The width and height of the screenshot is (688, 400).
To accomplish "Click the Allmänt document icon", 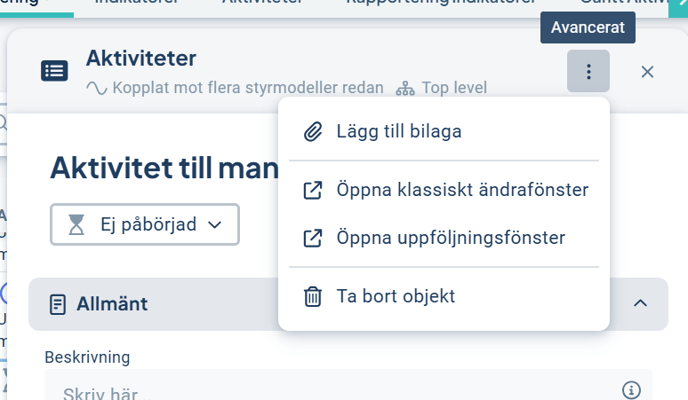I will coord(58,304).
